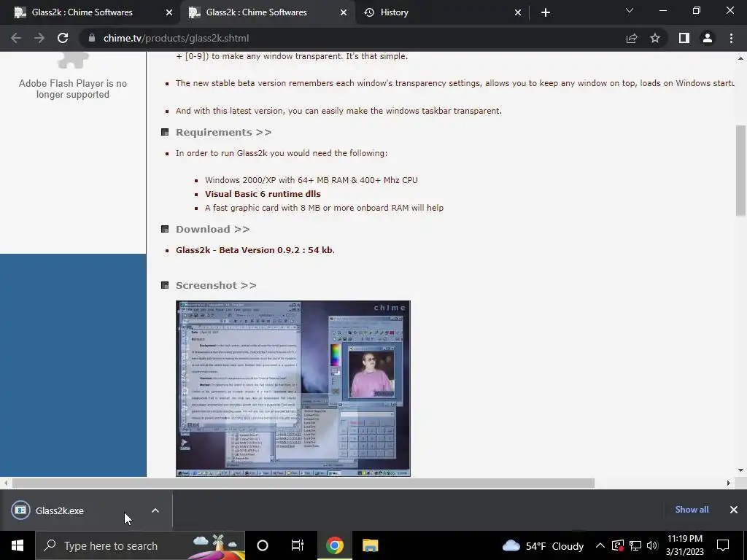
Task: Click the volume speaker tray icon
Action: pyautogui.click(x=652, y=545)
